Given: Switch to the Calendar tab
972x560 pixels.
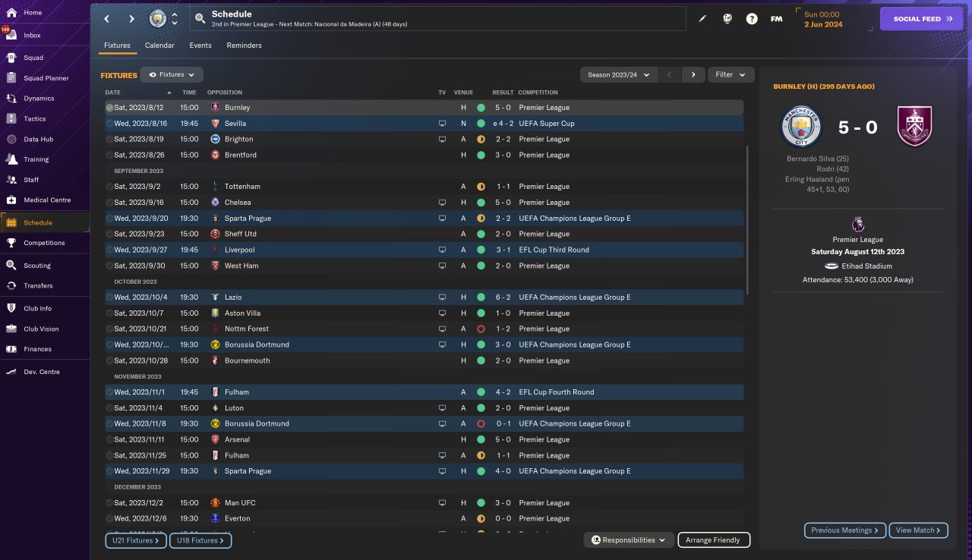Looking at the screenshot, I should tap(159, 46).
